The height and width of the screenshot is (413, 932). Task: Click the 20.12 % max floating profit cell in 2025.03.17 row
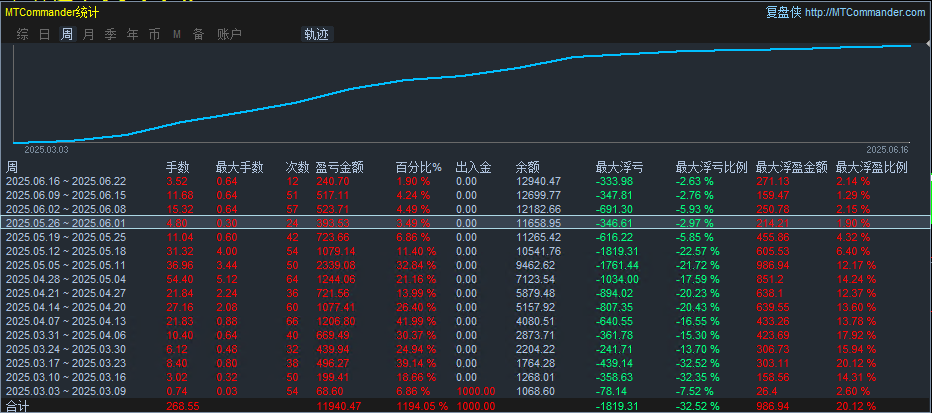[x=856, y=363]
